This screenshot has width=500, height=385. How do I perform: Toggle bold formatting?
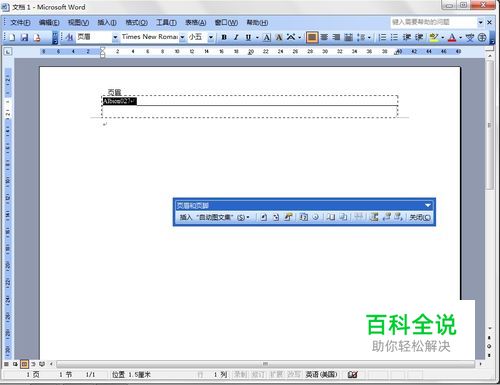click(224, 37)
